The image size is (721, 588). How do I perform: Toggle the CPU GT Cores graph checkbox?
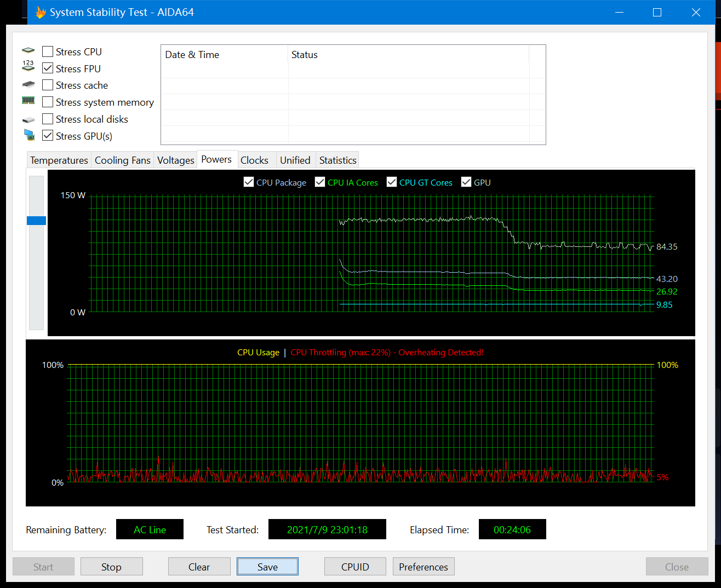coord(392,182)
